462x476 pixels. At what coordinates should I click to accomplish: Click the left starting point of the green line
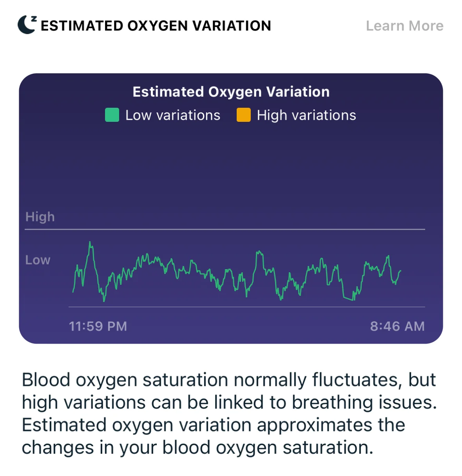point(73,291)
